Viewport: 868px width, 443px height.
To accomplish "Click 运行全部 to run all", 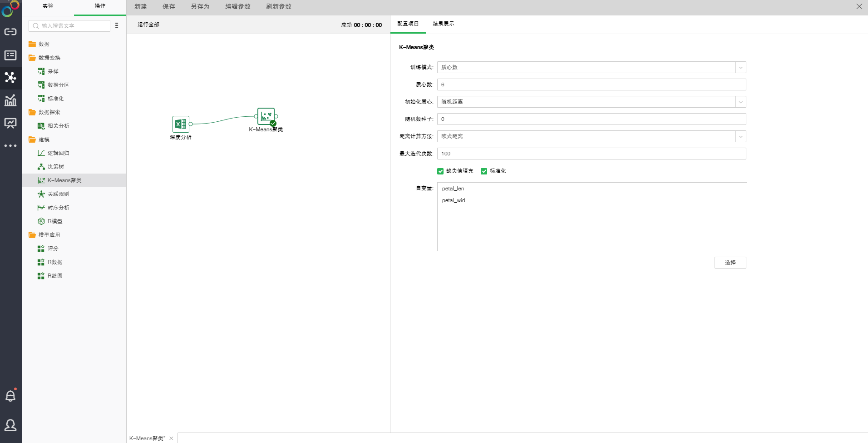I will click(x=148, y=25).
